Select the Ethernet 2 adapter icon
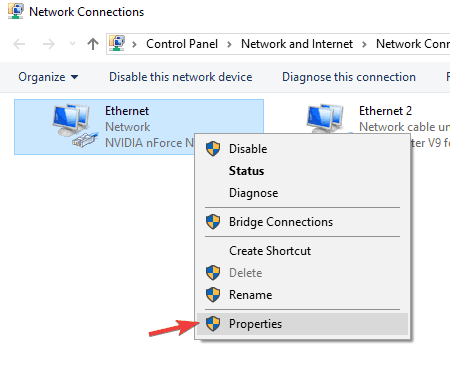Viewport: 450px width, 391px height. pos(325,119)
